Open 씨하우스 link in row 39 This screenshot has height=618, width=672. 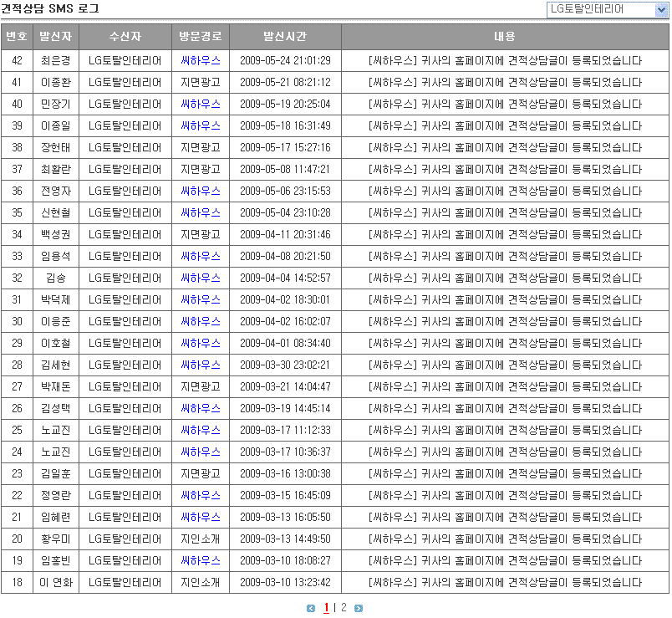201,125
